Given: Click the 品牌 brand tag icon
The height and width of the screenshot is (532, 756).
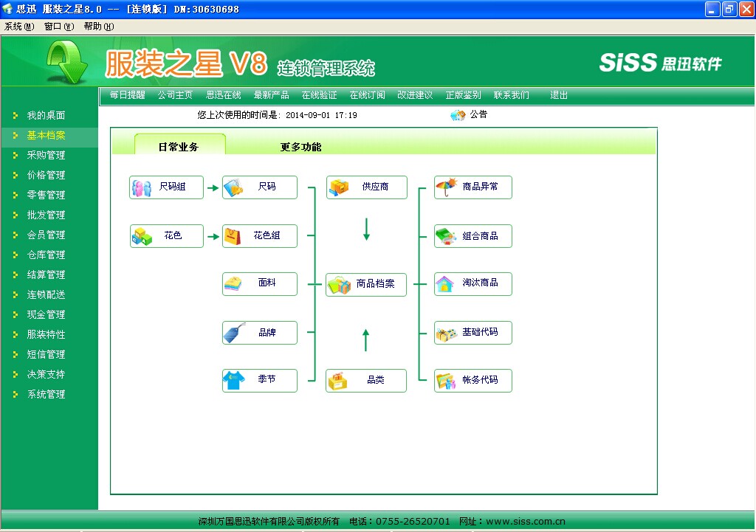Looking at the screenshot, I should [x=233, y=333].
